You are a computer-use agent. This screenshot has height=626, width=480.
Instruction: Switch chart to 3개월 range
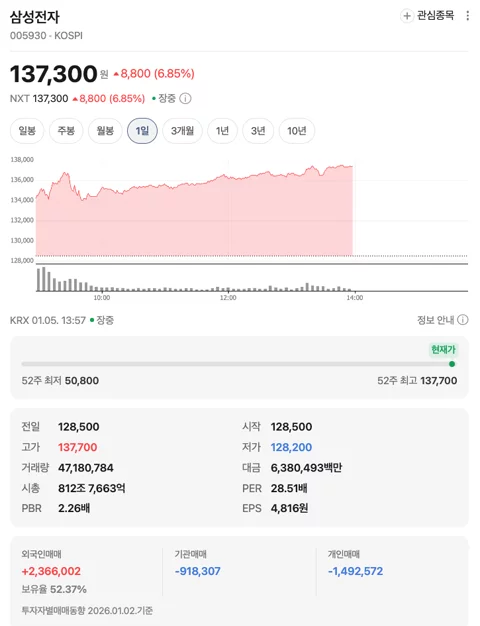(x=182, y=131)
